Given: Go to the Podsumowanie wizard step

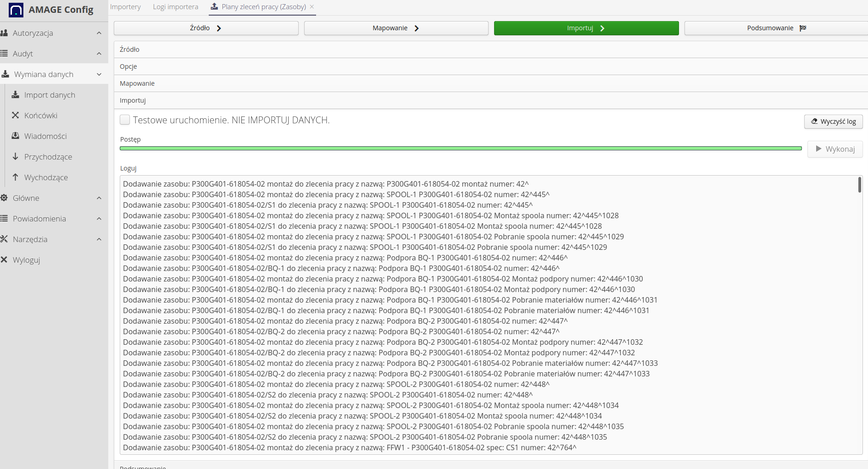Looking at the screenshot, I should [x=775, y=28].
